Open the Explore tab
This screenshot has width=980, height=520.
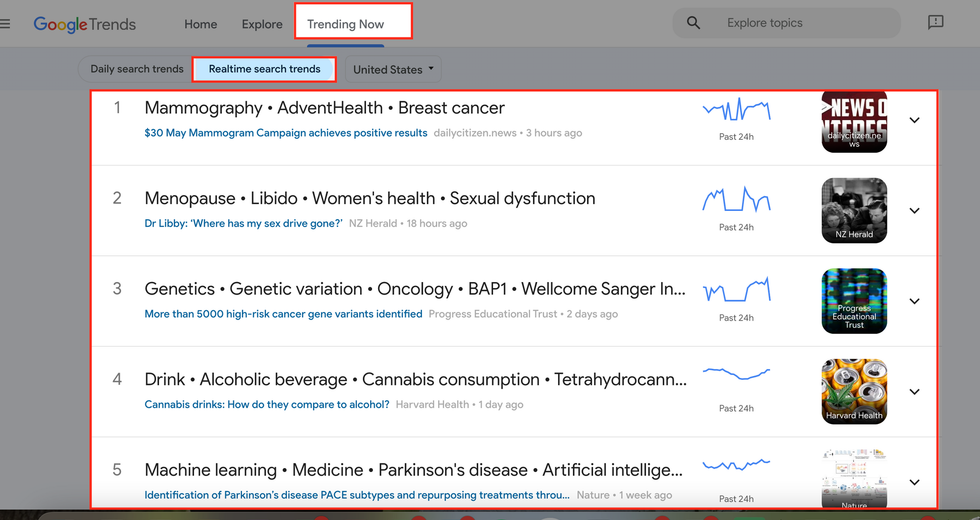point(262,24)
